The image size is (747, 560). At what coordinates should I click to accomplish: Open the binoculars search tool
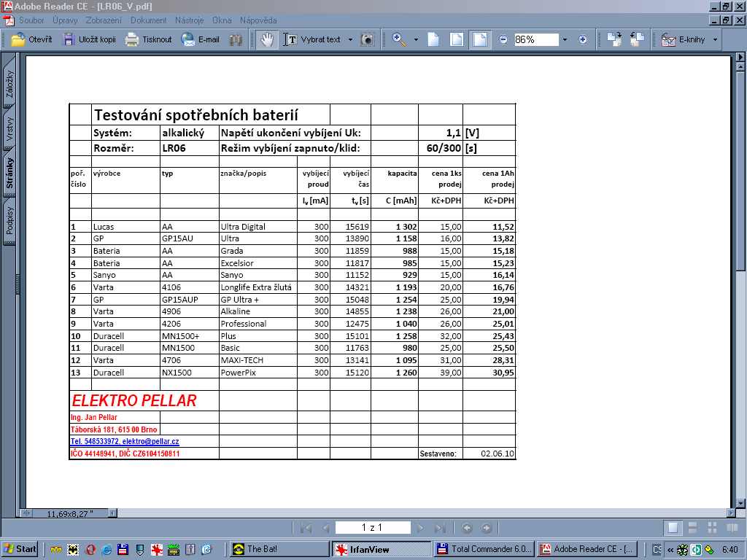[x=236, y=39]
